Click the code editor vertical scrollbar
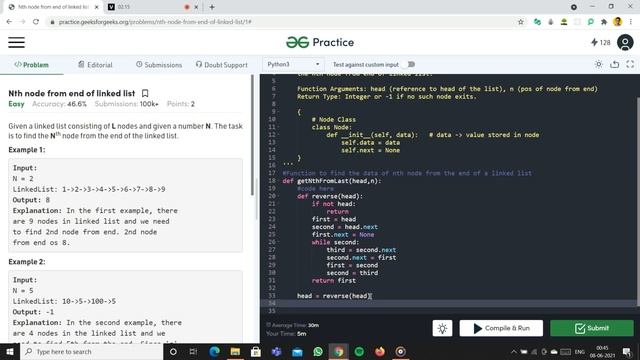 point(638,201)
